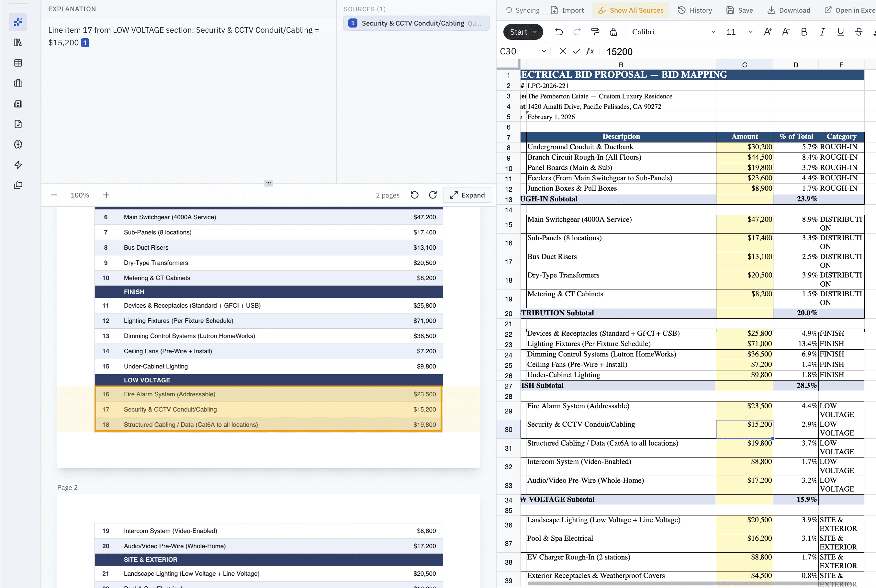Click the LOW VOLTAGE Subtotal 15.9% cell
876x588 pixels.
pyautogui.click(x=795, y=500)
